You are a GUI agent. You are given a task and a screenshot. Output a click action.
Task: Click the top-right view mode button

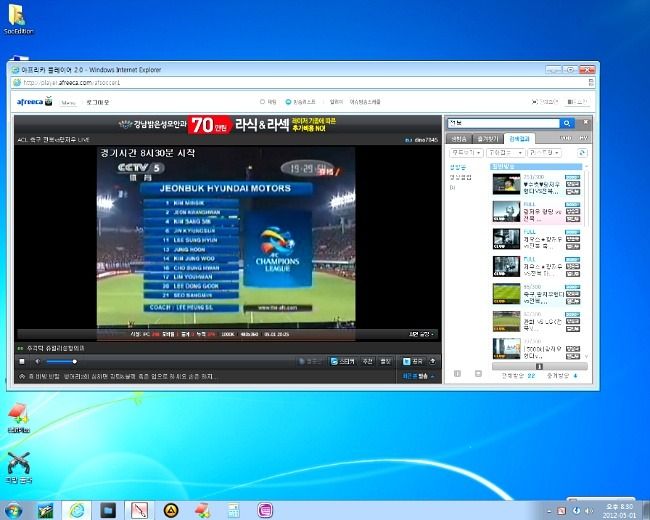577,102
